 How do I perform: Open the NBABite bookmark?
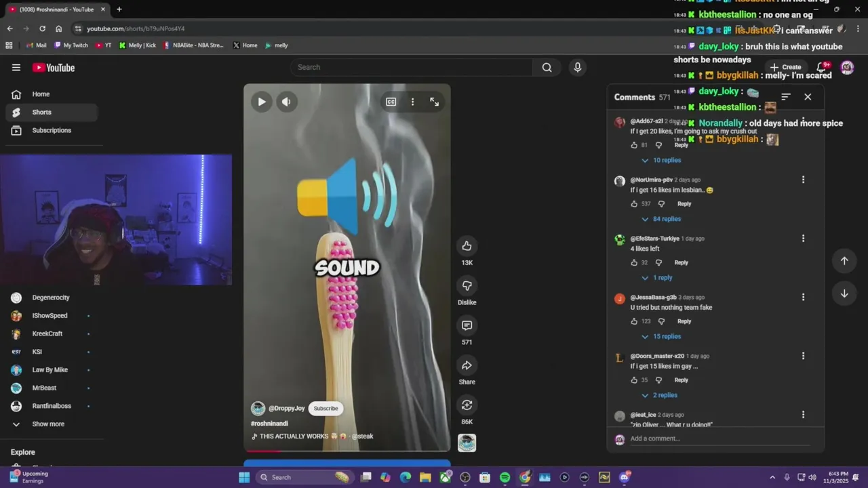point(193,45)
